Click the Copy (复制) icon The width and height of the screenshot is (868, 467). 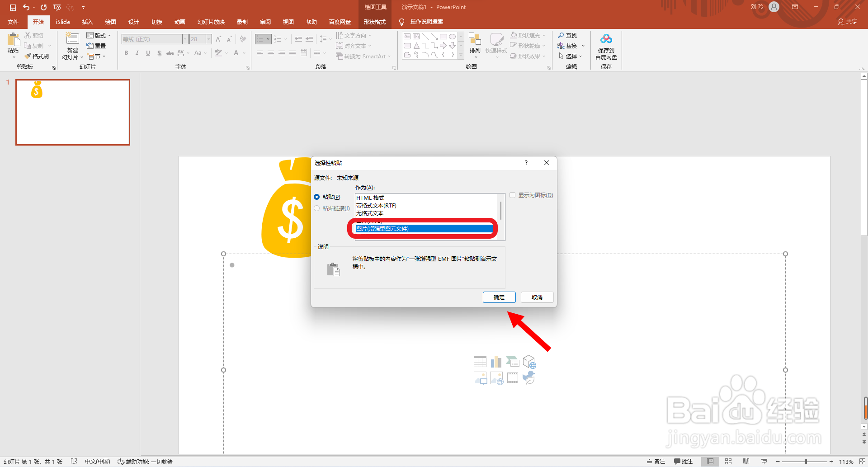[x=28, y=46]
